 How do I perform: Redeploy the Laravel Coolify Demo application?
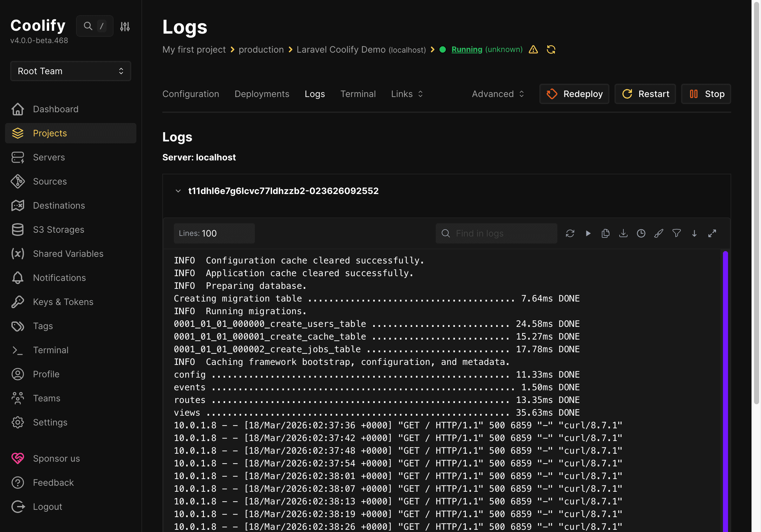[574, 94]
